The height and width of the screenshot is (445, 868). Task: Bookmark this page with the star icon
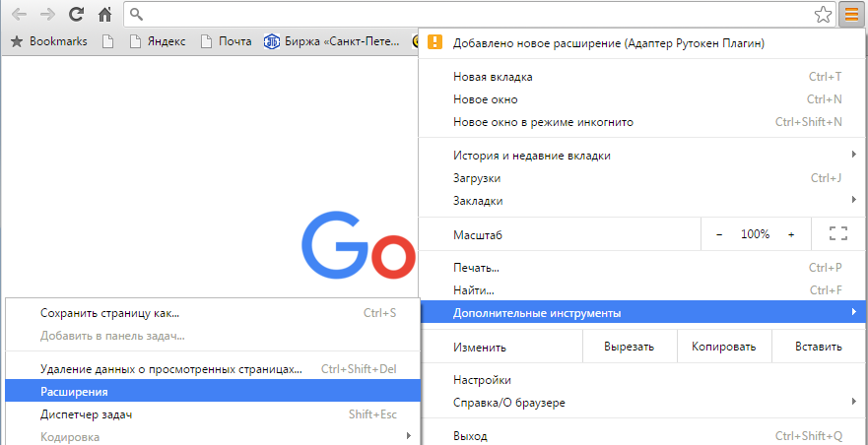823,15
